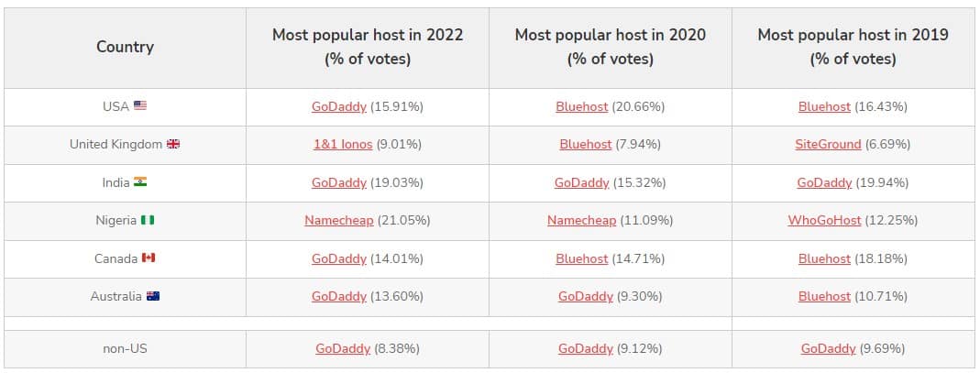Screen dimensions: 980x373
Task: Open Bluehost link for USA 2020
Action: coord(581,106)
